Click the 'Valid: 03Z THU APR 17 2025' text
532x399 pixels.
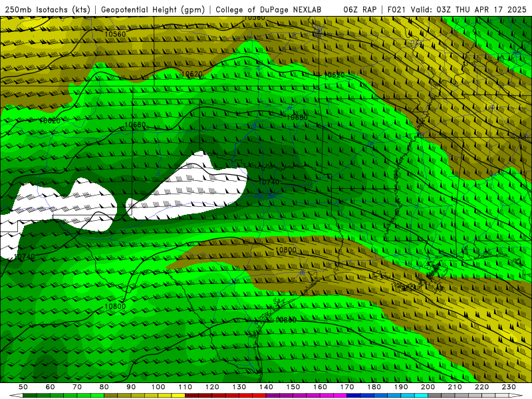(x=469, y=9)
